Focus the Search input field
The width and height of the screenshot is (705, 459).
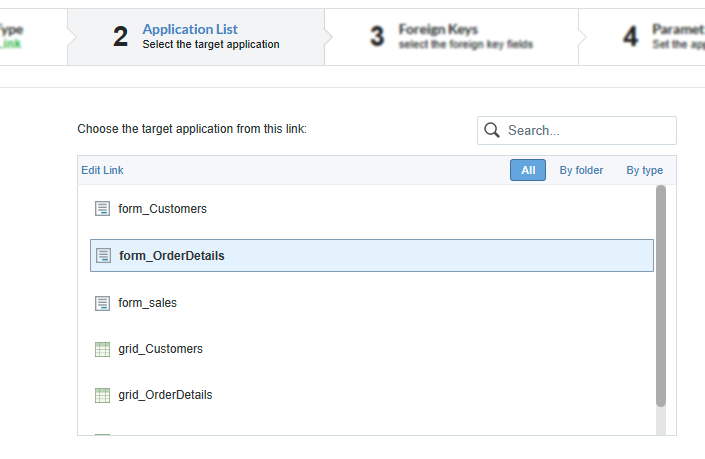[587, 130]
